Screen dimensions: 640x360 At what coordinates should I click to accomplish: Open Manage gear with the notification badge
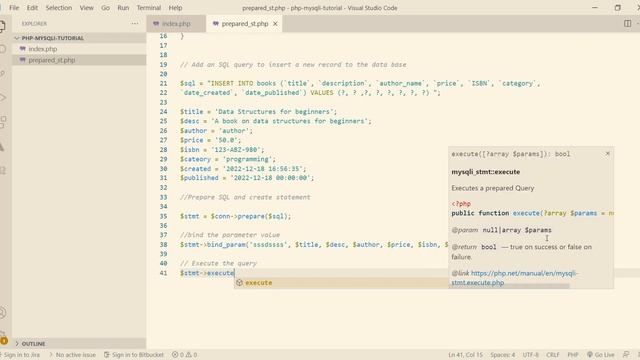[3, 338]
